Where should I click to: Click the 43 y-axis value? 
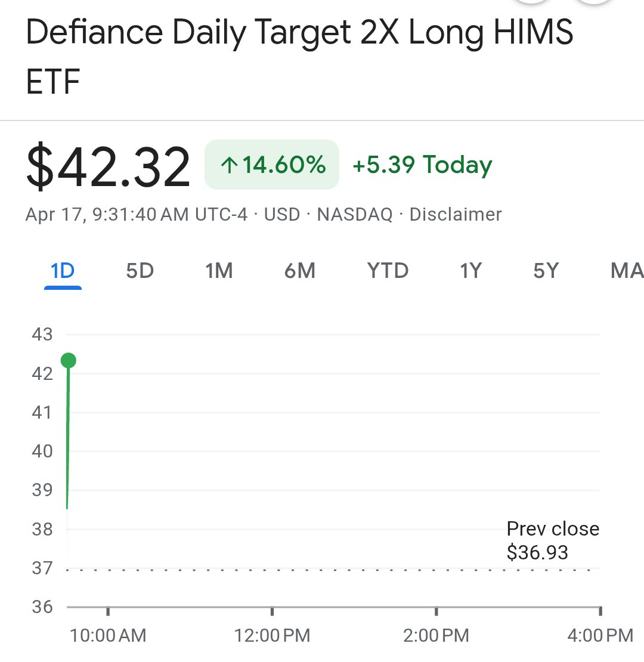pos(42,335)
